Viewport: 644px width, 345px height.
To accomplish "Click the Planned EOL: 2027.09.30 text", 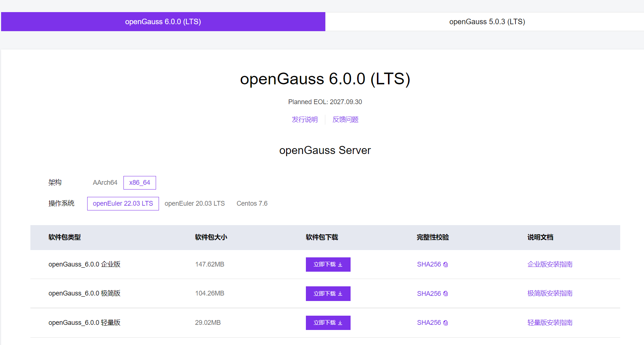I will tap(325, 102).
